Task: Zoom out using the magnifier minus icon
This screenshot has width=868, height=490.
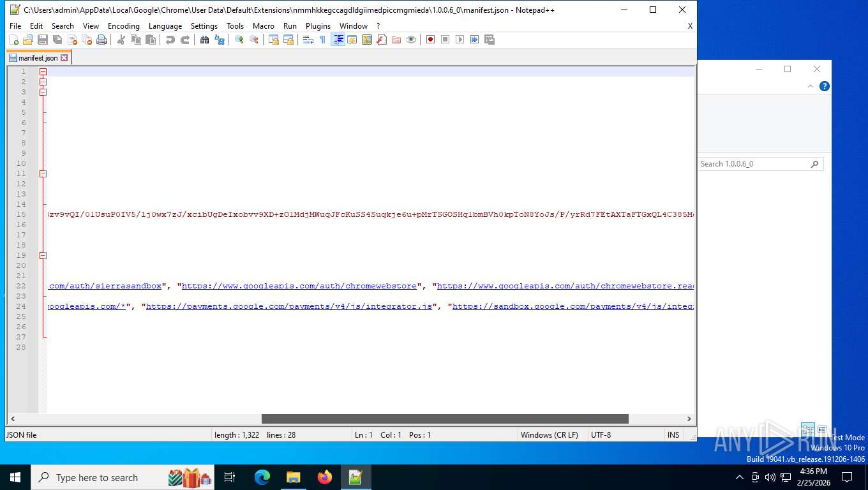Action: tap(253, 40)
